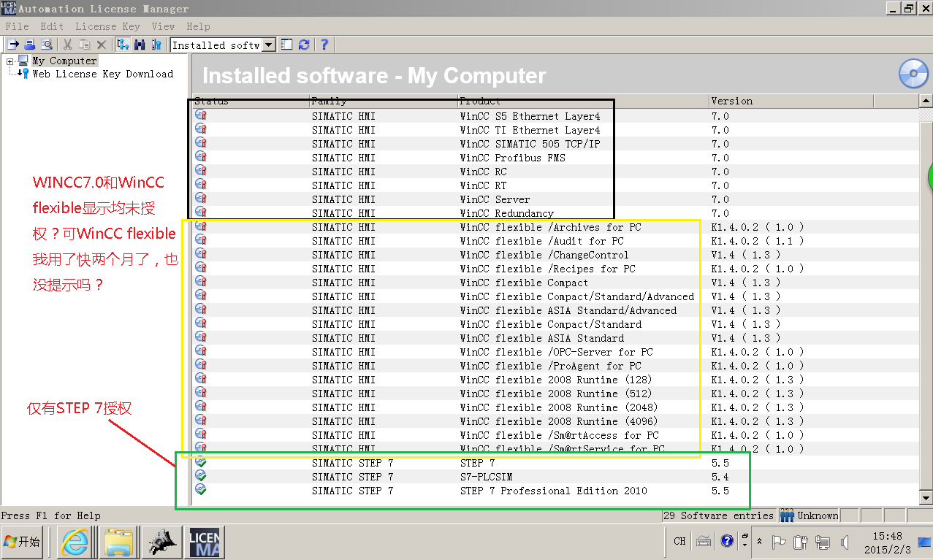933x560 pixels.
Task: Click the network tray icon
Action: (823, 542)
